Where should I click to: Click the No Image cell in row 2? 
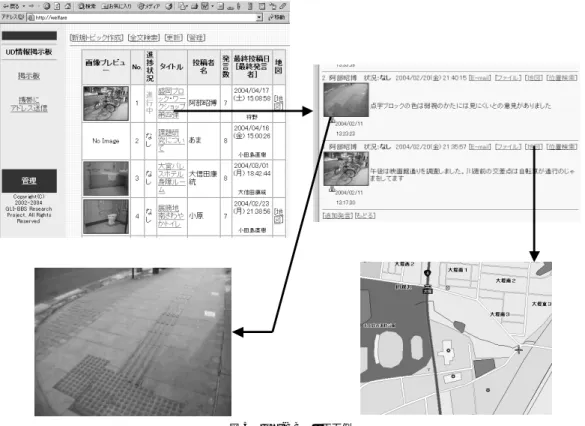coord(106,141)
